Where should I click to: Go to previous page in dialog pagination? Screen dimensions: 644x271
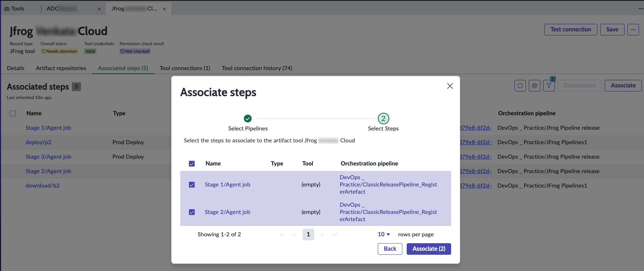tap(295, 235)
